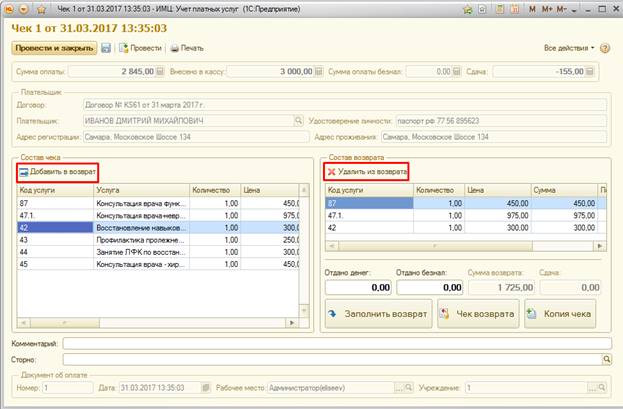The height and width of the screenshot is (409, 623).
Task: Click the save diskette icon in toolbar
Action: coord(105,47)
